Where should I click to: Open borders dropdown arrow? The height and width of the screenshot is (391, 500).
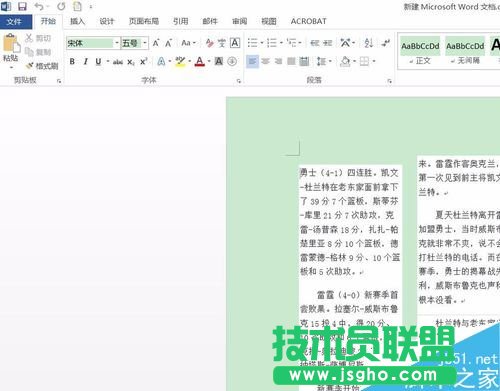coord(374,61)
